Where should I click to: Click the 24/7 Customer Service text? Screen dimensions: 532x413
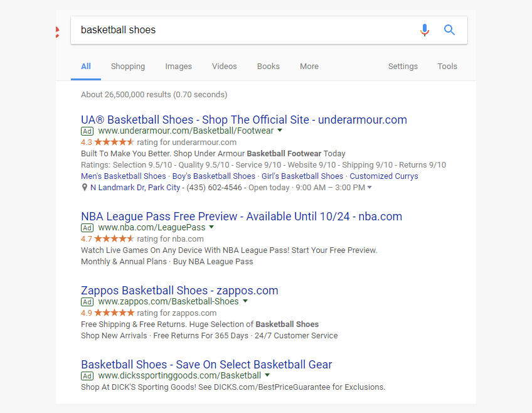click(296, 336)
